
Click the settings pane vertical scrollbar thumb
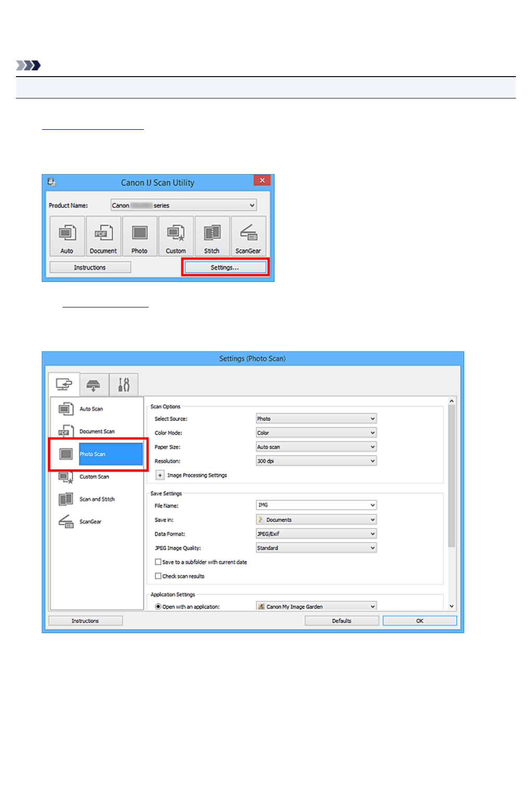[x=452, y=476]
